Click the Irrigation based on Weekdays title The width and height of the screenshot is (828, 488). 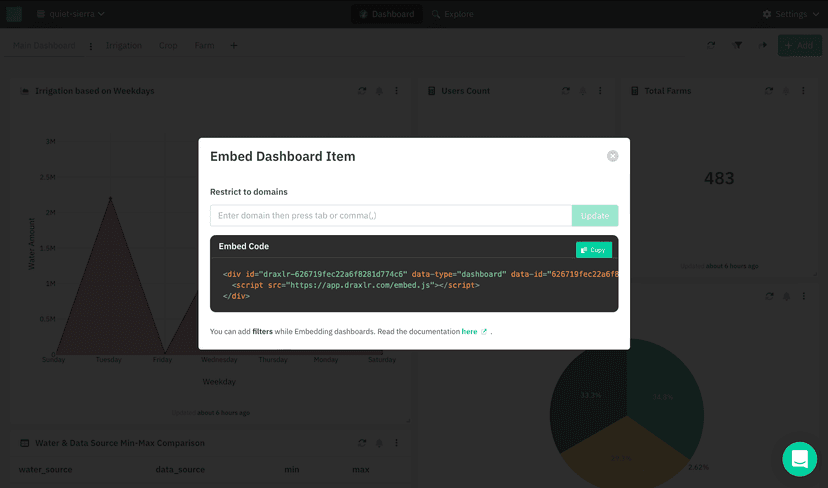click(x=95, y=91)
